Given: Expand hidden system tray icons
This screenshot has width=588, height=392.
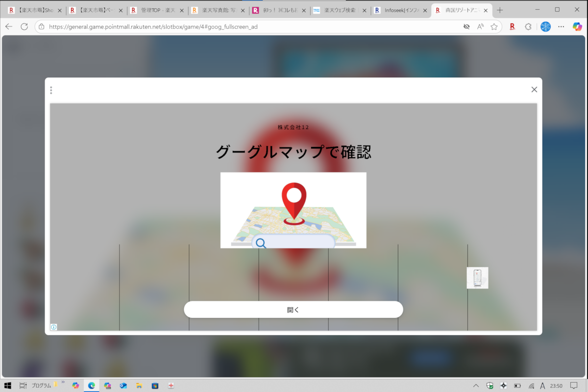Looking at the screenshot, I should (x=476, y=386).
